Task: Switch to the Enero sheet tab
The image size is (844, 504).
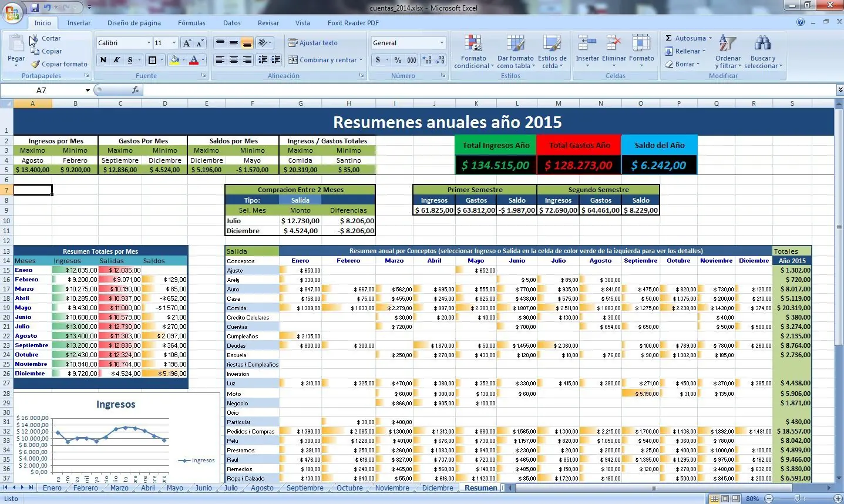Action: point(52,488)
